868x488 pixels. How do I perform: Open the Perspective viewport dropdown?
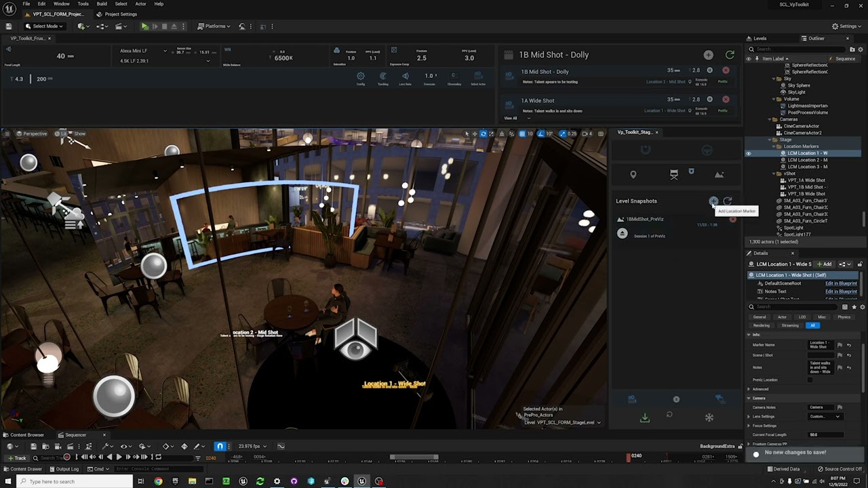pyautogui.click(x=32, y=134)
